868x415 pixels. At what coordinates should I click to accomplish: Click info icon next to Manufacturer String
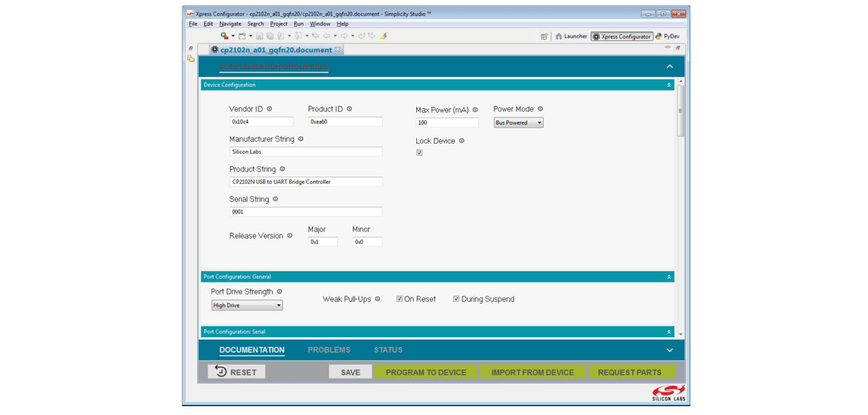[300, 138]
